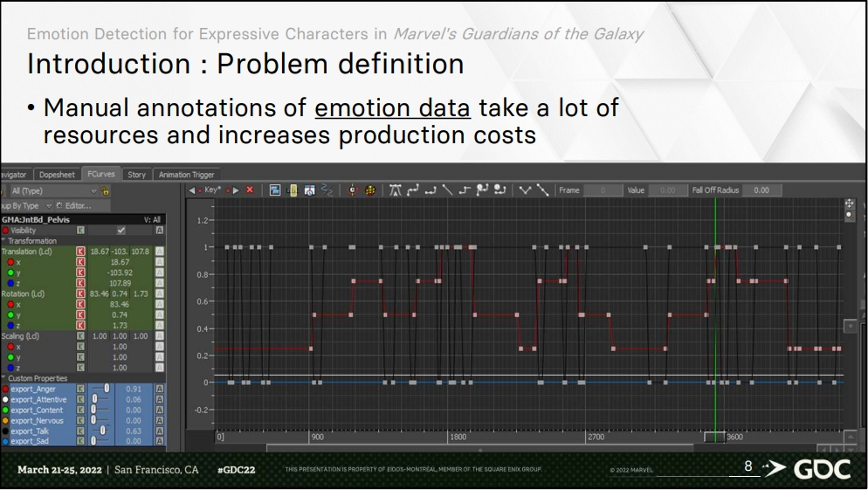Open the Animation Trigger tab

[187, 175]
